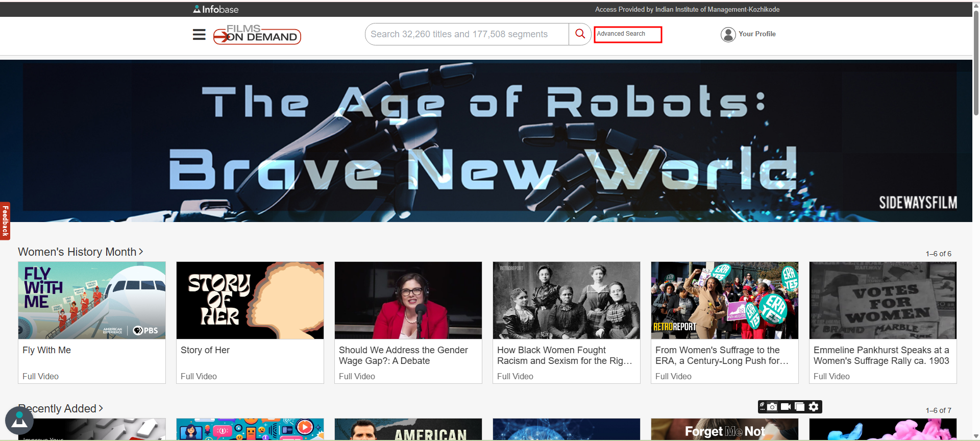Open the capture toolbar settings gear
The image size is (980, 441).
pos(814,407)
